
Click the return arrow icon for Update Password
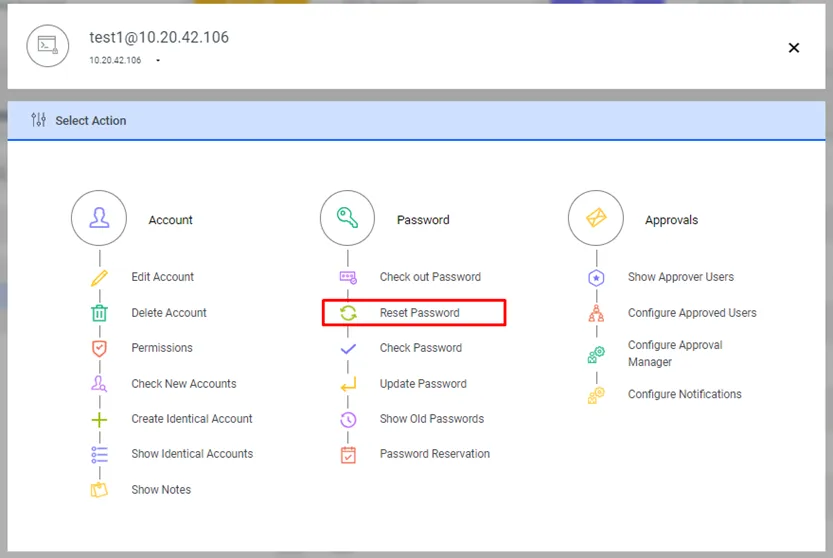click(348, 384)
